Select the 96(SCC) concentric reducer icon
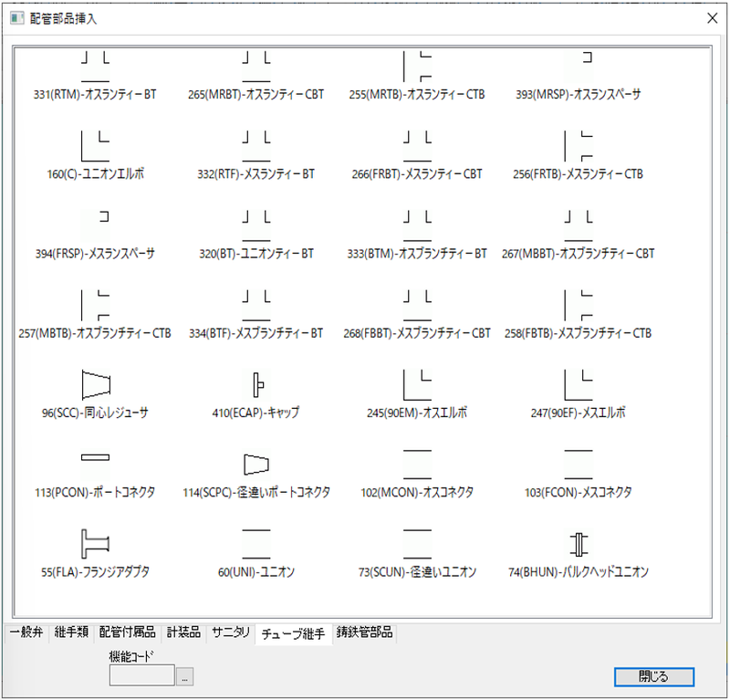The width and height of the screenshot is (730, 700). (x=95, y=384)
